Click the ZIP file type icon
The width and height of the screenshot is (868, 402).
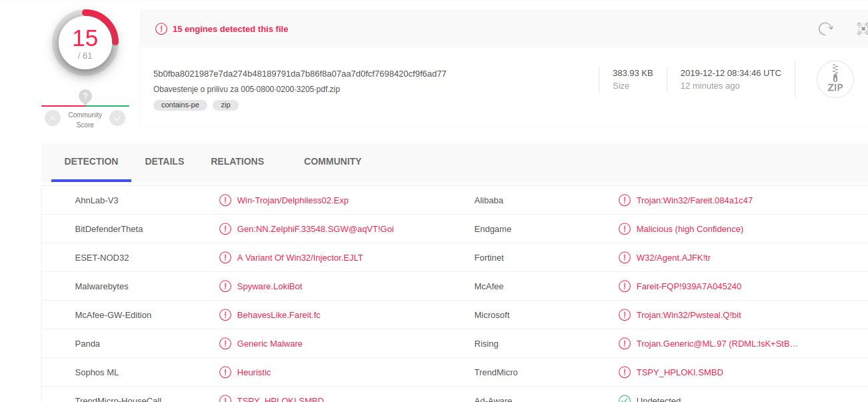coord(835,79)
